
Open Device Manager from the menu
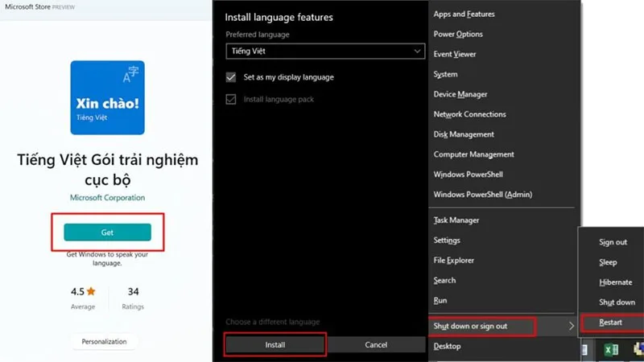point(460,94)
